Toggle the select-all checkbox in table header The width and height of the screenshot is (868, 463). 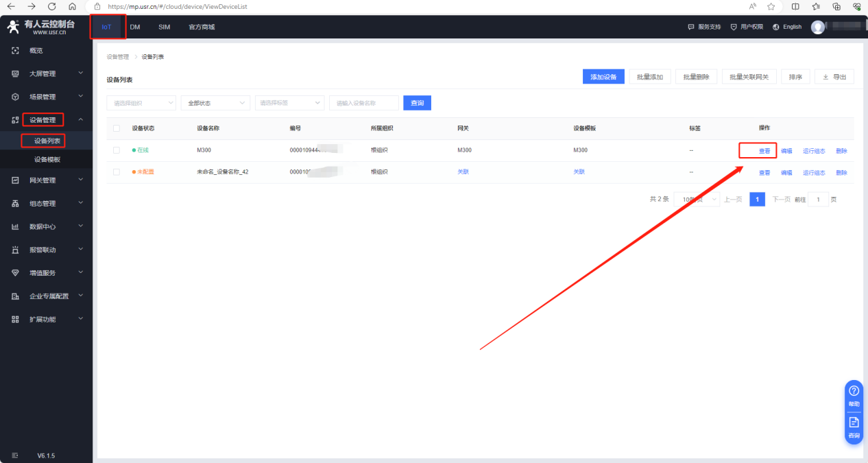click(x=116, y=128)
